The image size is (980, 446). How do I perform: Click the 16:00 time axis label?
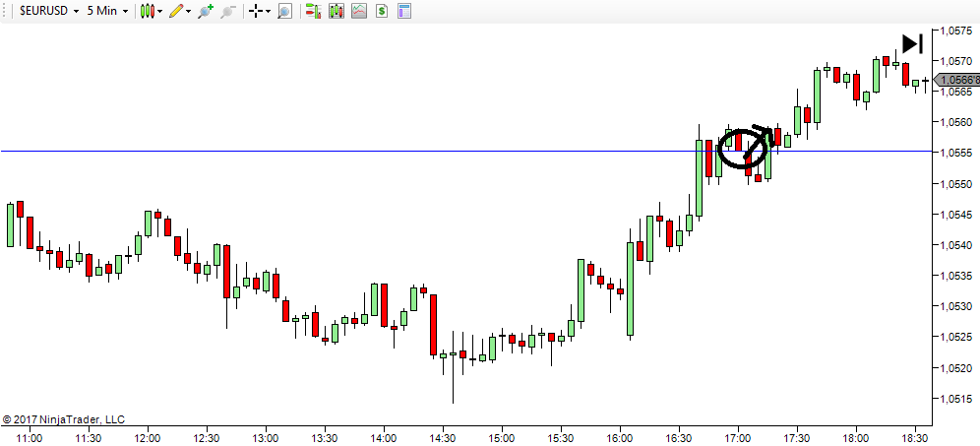619,437
